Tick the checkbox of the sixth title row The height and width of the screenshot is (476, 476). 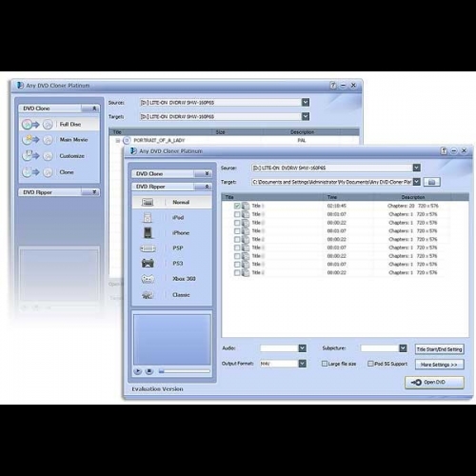(237, 248)
